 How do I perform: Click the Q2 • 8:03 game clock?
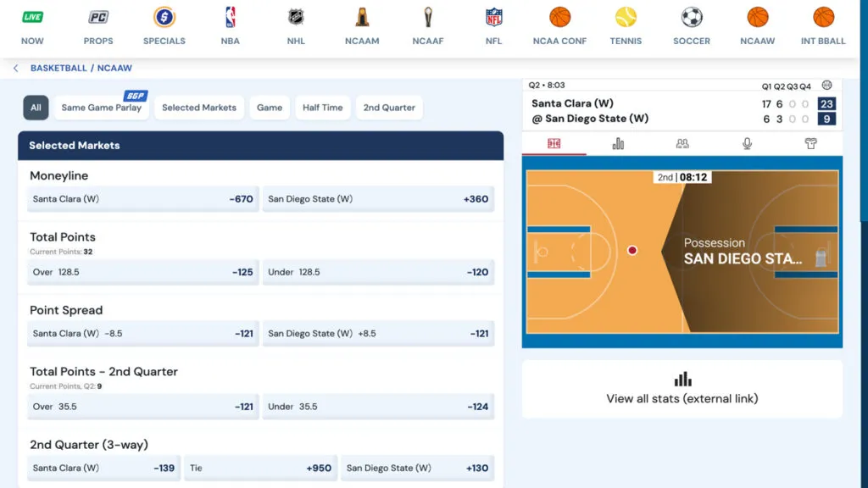pos(547,86)
